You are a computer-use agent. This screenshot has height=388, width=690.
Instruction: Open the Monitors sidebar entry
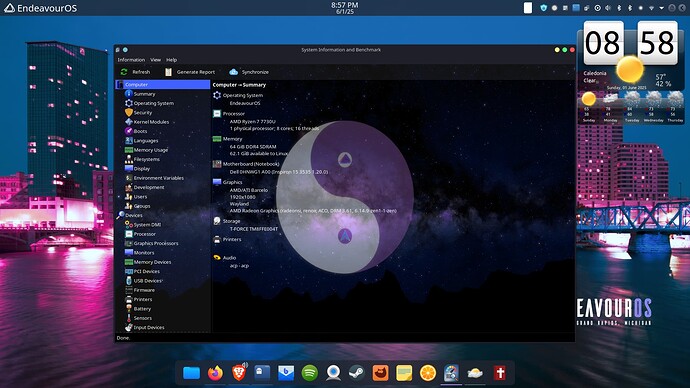[144, 253]
